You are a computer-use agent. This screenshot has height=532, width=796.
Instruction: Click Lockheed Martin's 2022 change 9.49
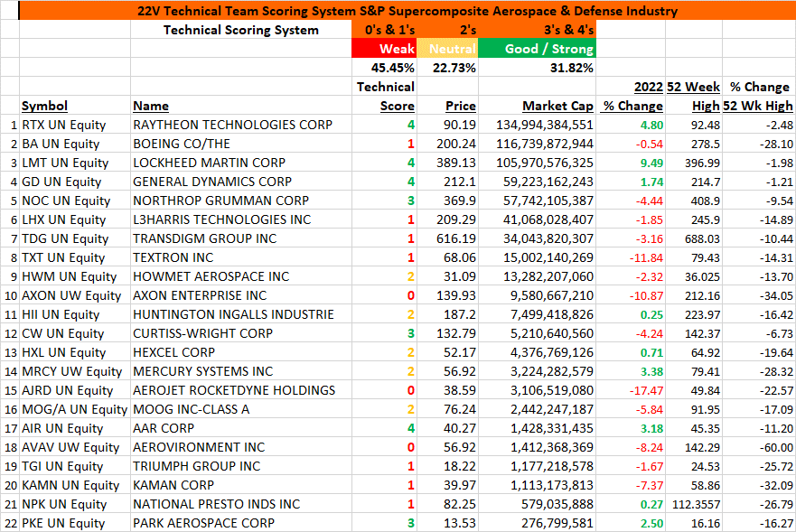[631, 163]
